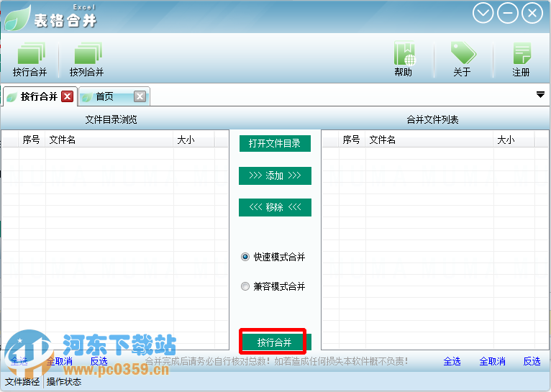Click 反选 under the file directory list
The height and width of the screenshot is (392, 551).
[x=99, y=362]
